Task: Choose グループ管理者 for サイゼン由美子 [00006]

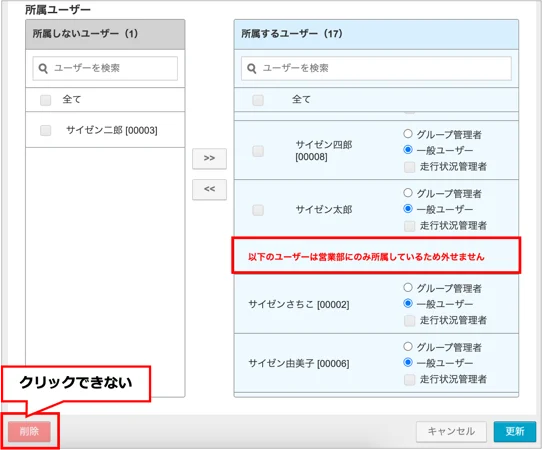Action: 408,346
